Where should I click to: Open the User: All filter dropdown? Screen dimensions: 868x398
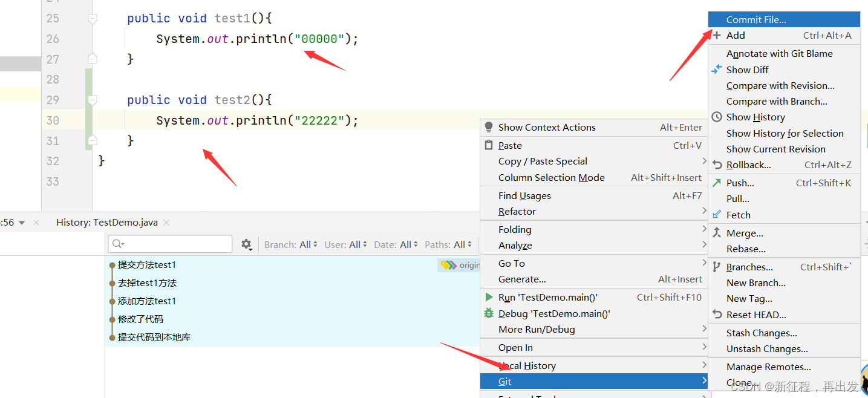(x=346, y=244)
